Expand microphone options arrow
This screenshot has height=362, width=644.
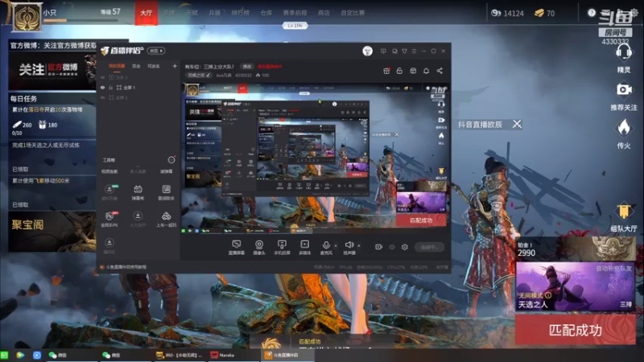pyautogui.click(x=336, y=246)
